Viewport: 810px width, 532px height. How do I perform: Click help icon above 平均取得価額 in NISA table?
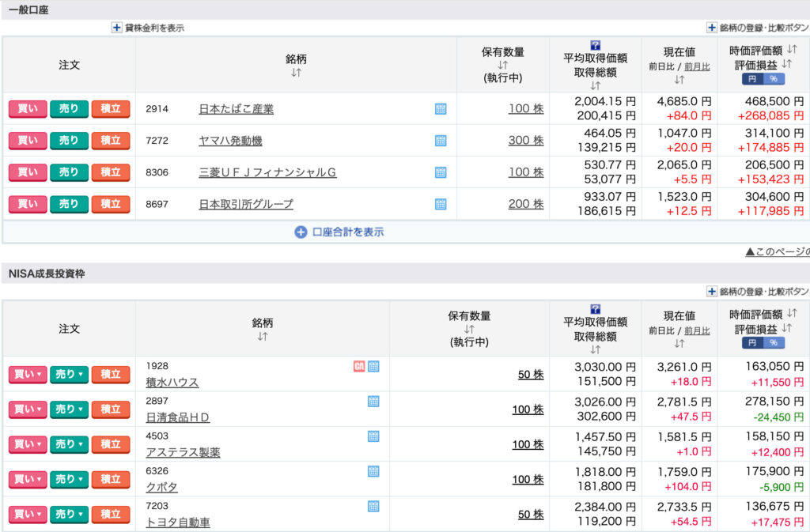[x=595, y=308]
